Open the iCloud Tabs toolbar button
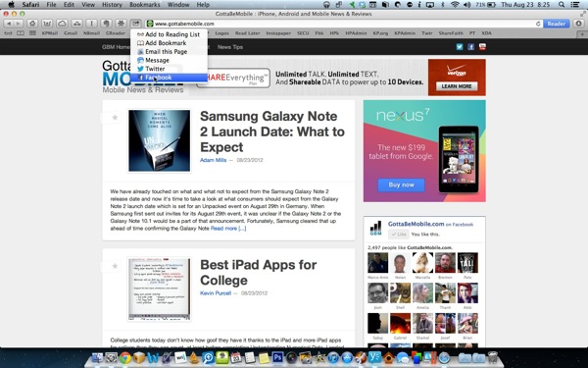 pos(62,24)
